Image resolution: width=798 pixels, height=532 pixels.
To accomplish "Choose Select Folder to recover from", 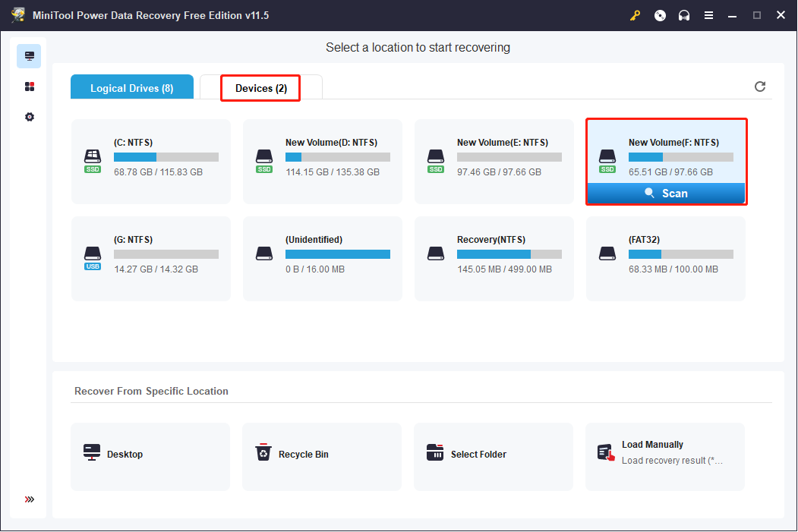I will [x=494, y=457].
